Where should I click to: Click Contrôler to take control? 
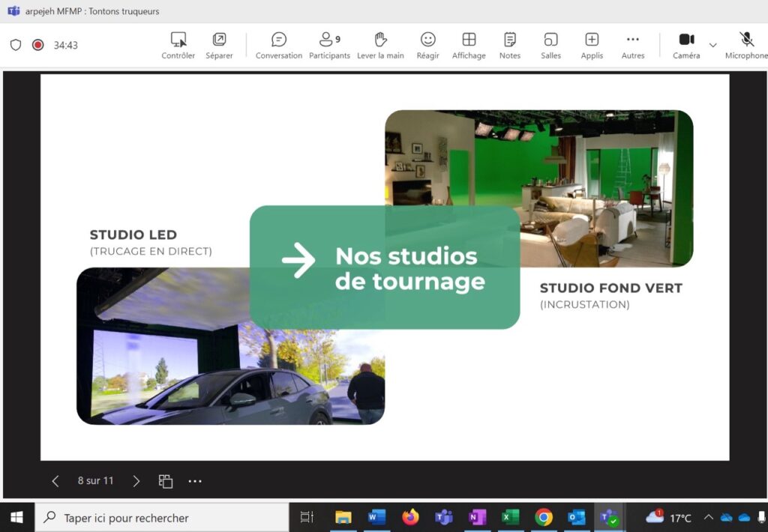(178, 45)
